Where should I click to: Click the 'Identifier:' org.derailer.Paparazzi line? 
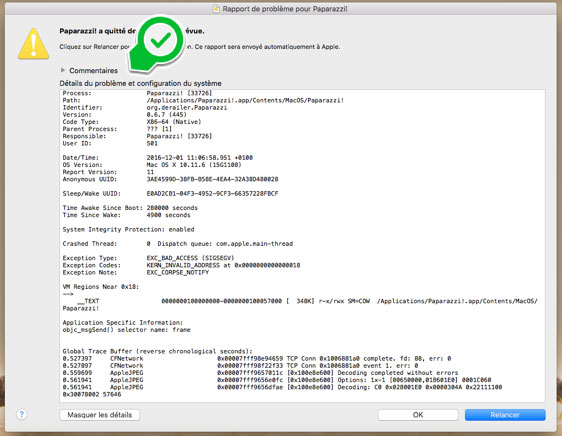[145, 108]
